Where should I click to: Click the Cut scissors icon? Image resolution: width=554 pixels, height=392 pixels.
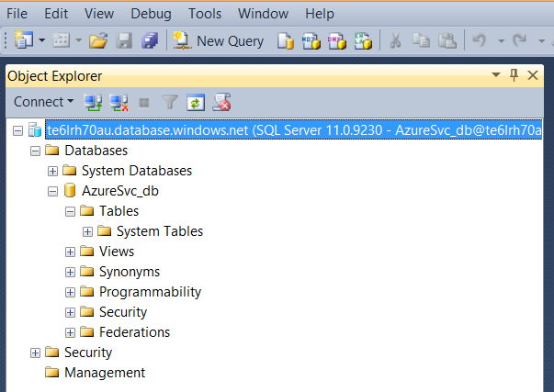[x=395, y=40]
